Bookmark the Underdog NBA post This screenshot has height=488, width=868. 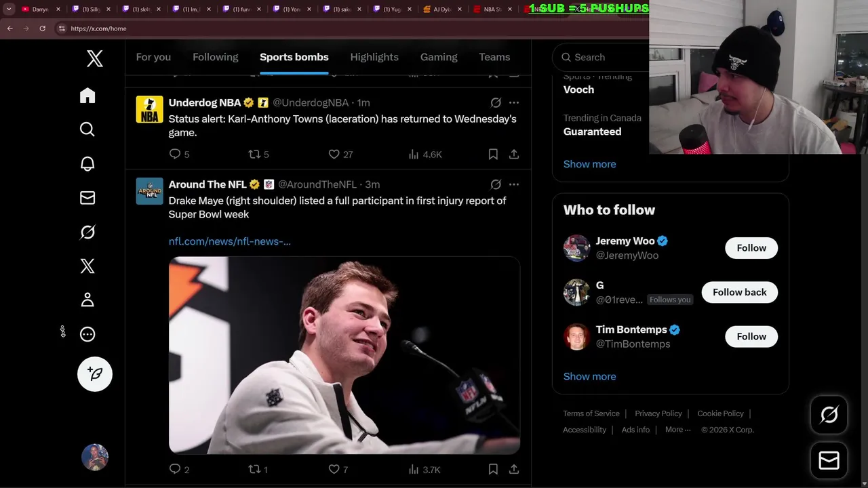tap(493, 154)
